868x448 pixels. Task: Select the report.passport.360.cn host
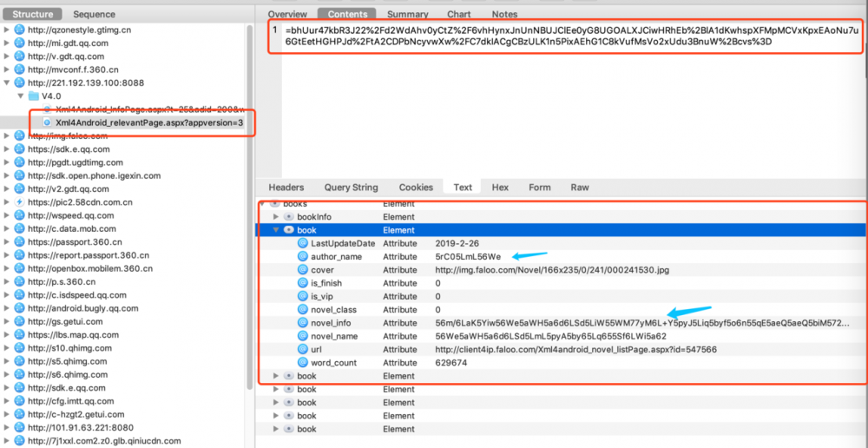click(x=89, y=255)
